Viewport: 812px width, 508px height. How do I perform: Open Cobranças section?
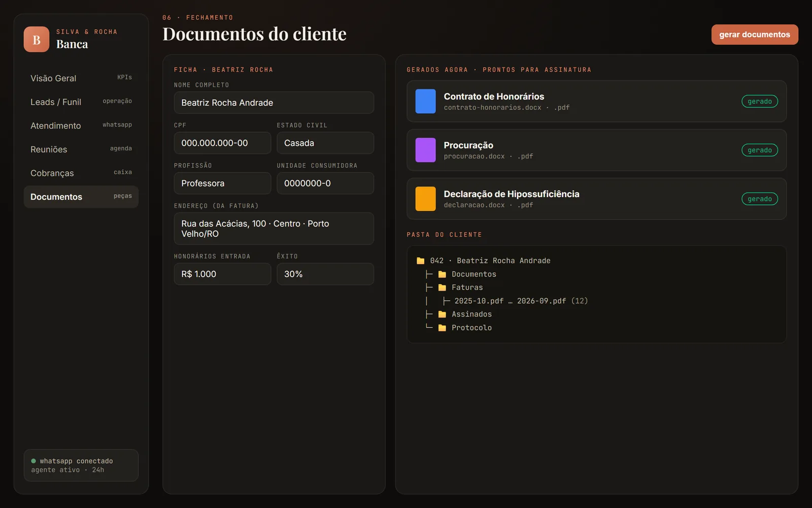click(x=81, y=173)
